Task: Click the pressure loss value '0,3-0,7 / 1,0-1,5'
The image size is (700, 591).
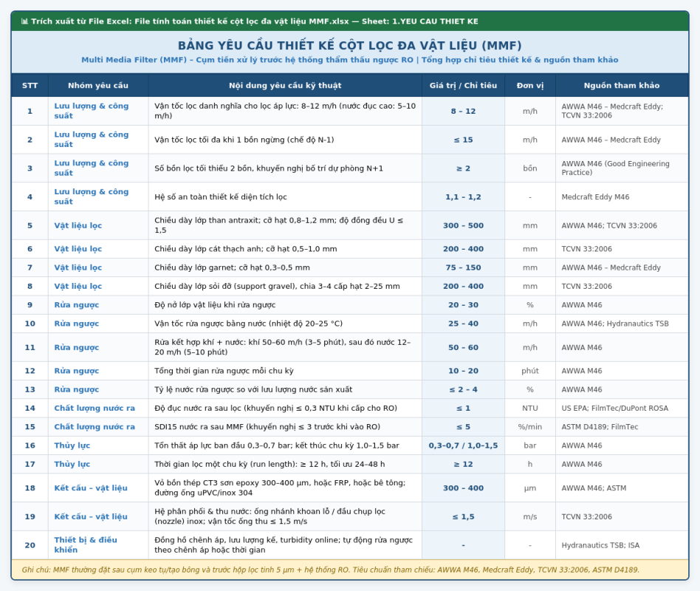Action: [464, 445]
